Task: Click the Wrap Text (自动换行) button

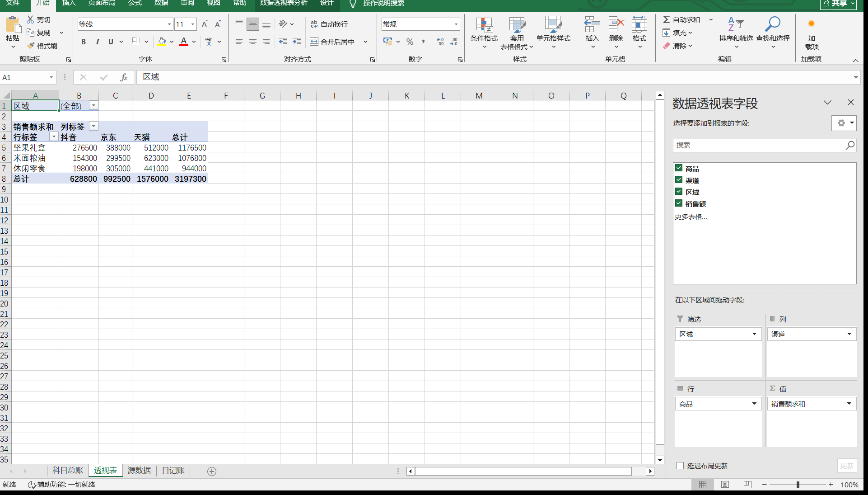Action: [329, 24]
